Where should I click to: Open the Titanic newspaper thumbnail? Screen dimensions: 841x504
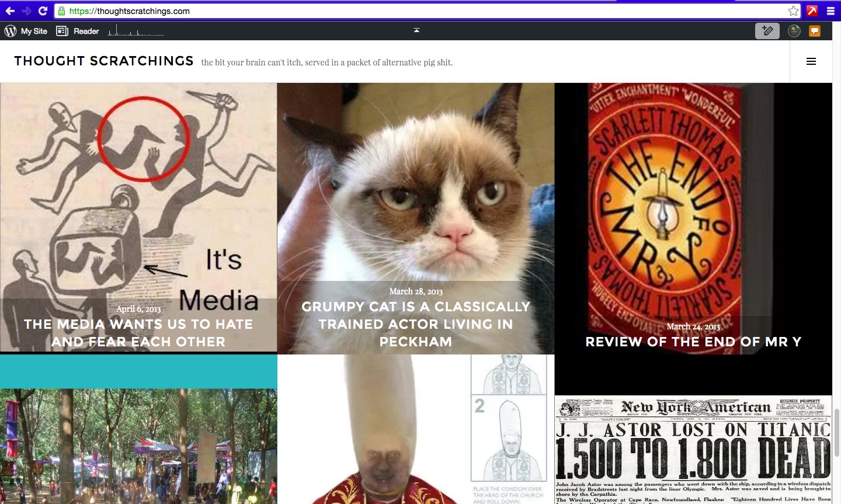693,450
